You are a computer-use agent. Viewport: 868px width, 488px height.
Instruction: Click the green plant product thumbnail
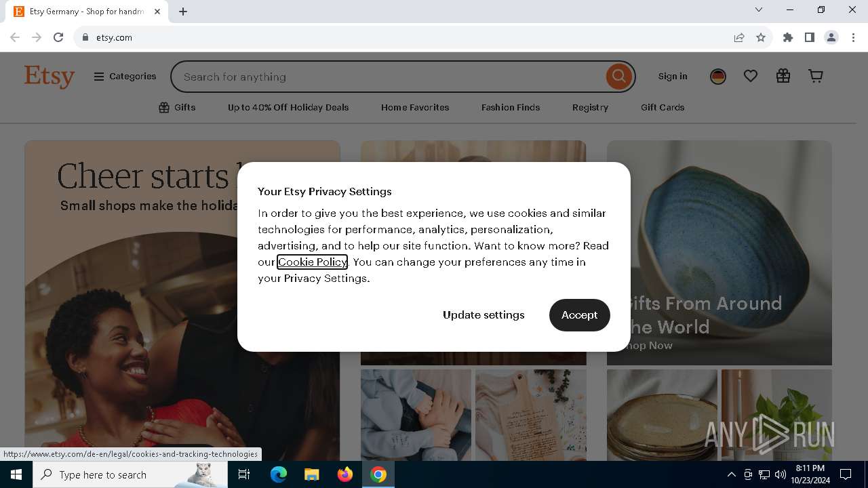[x=776, y=415]
